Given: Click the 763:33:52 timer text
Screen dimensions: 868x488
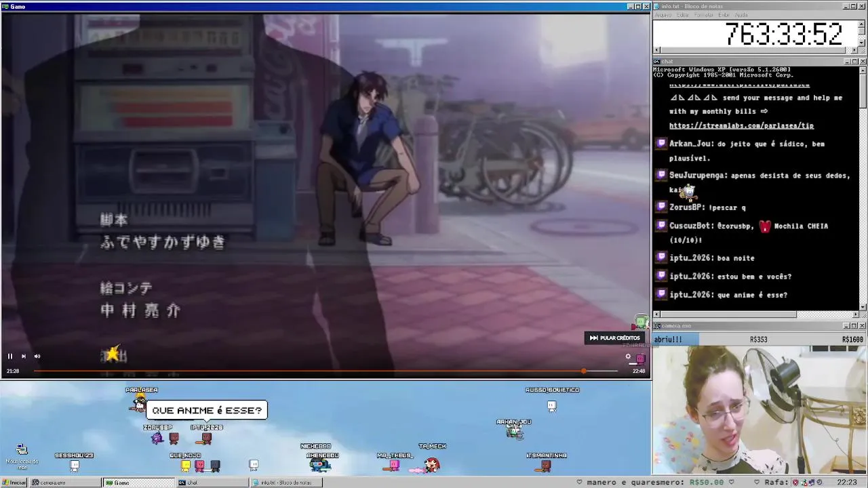Looking at the screenshot, I should point(784,34).
